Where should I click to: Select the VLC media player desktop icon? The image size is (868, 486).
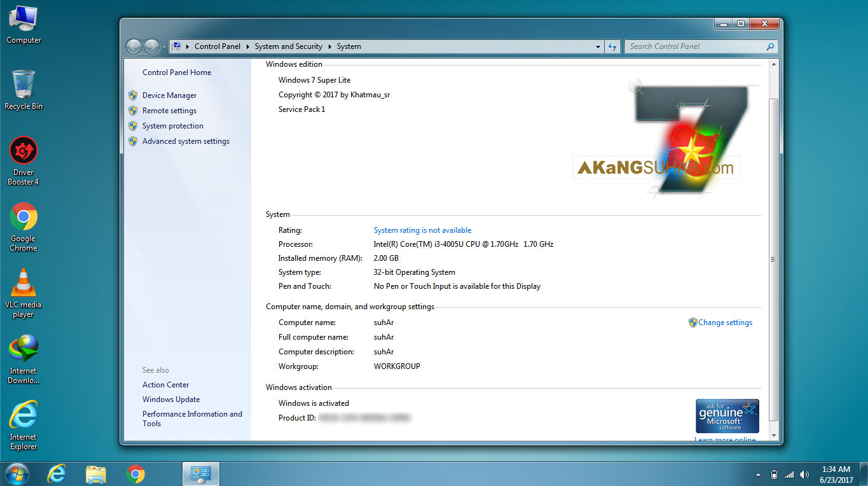23,293
